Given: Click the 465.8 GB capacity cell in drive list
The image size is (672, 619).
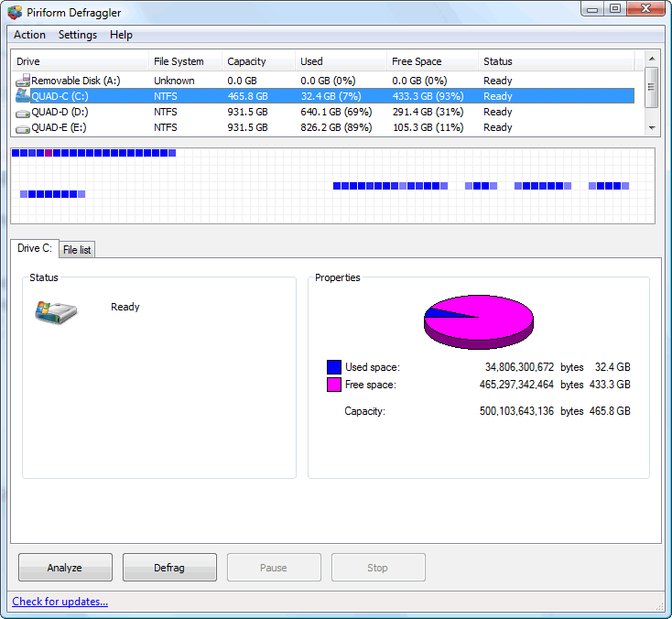Looking at the screenshot, I should 248,96.
